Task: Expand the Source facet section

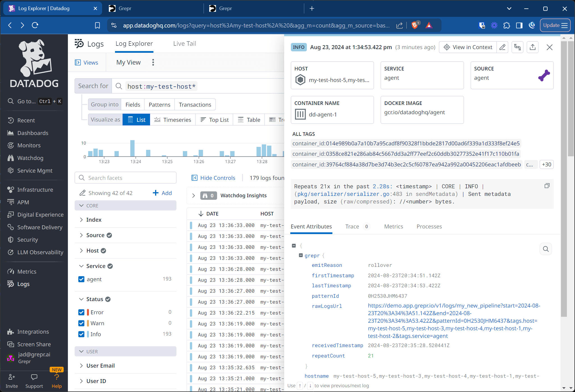Action: point(81,235)
